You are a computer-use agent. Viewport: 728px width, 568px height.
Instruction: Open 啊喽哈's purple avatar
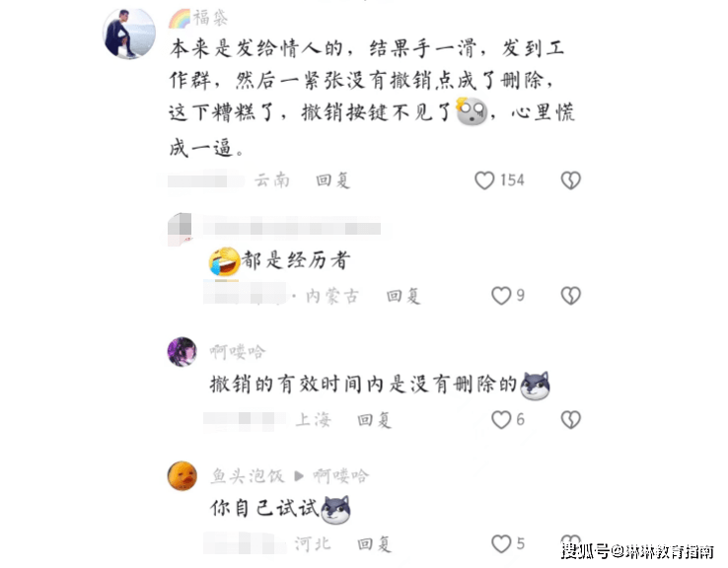tap(182, 352)
